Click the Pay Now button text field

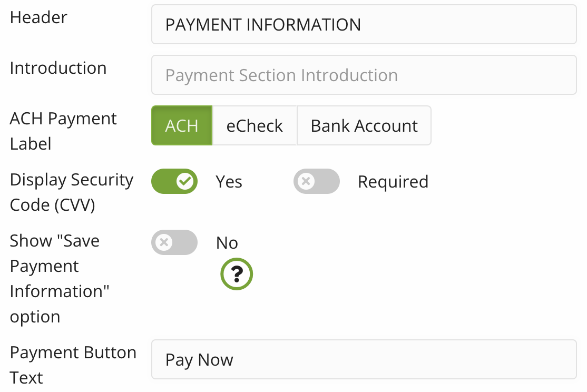coord(364,360)
